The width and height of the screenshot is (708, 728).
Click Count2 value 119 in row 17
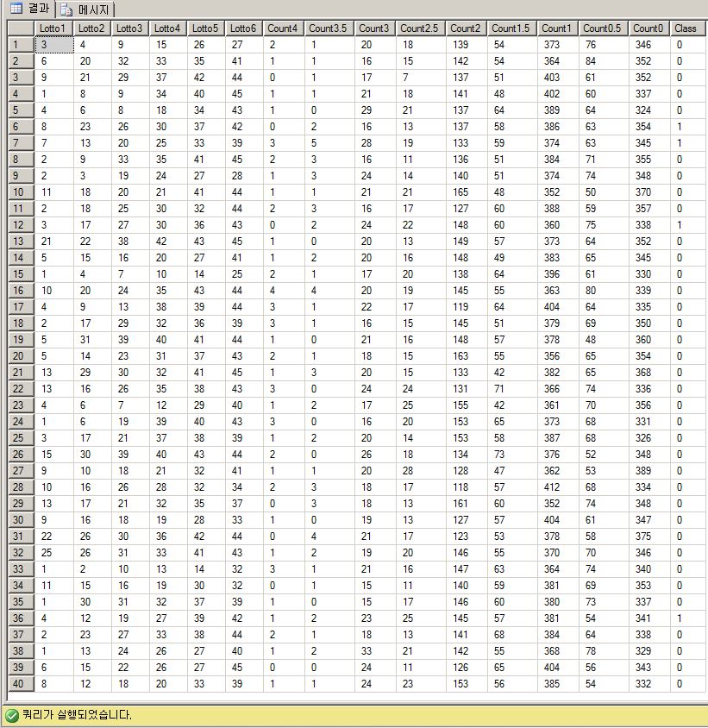(x=467, y=307)
